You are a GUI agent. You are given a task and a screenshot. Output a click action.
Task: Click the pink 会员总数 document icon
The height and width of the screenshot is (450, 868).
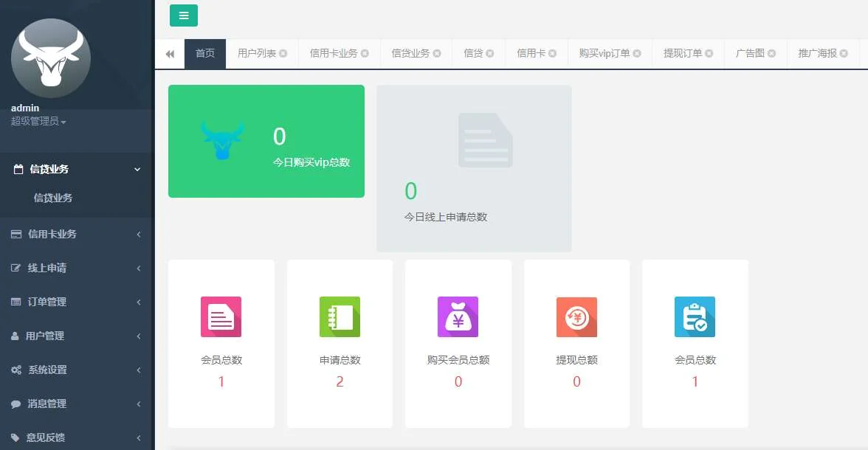point(221,316)
